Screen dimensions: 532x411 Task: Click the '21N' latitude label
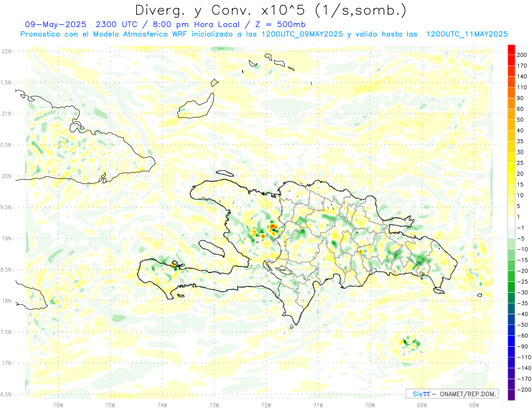[x=7, y=114]
